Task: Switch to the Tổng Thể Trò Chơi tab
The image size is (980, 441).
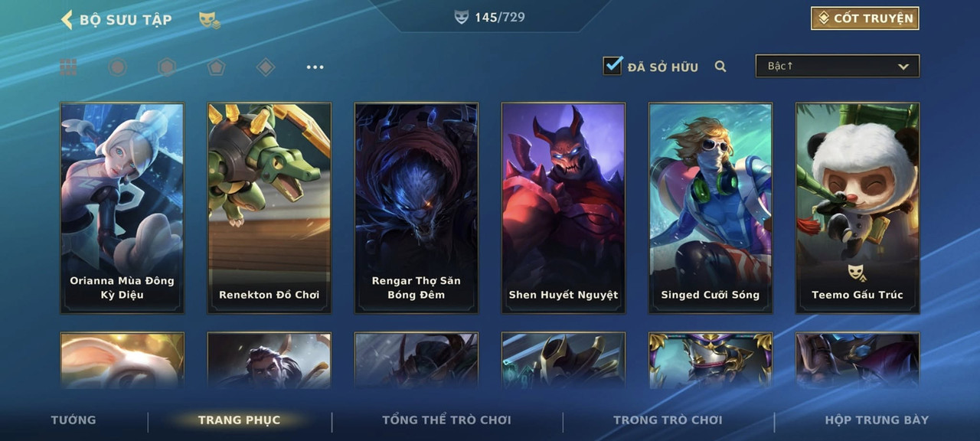Action: click(x=446, y=420)
